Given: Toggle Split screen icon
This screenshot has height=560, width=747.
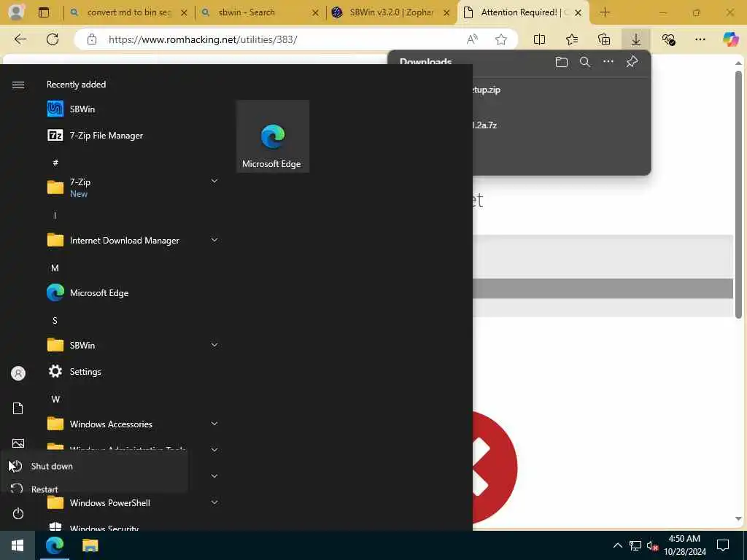Looking at the screenshot, I should point(539,39).
